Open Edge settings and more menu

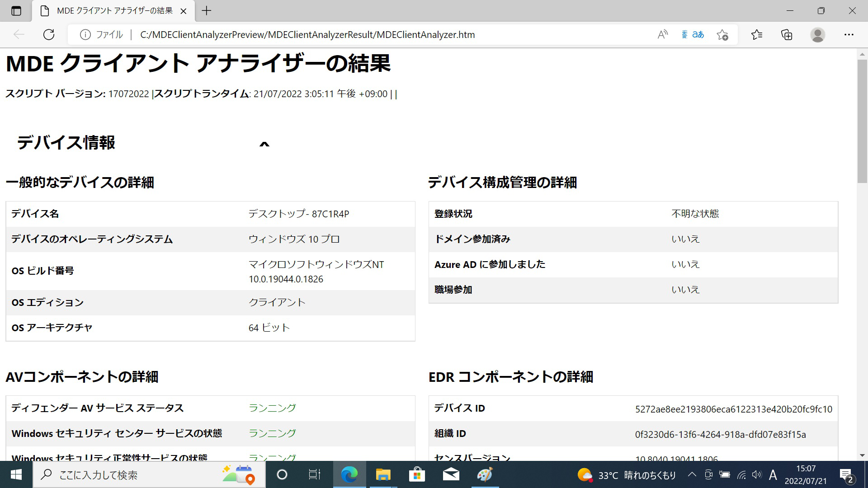(x=849, y=35)
